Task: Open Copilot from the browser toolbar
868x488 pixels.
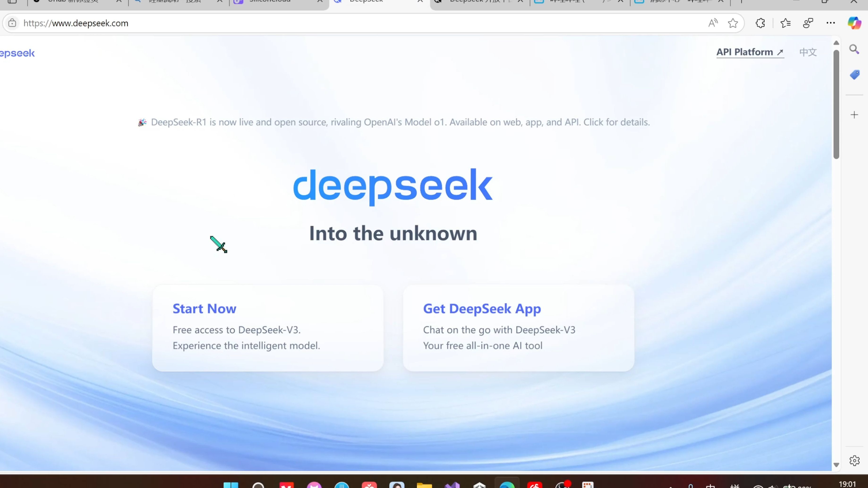Action: click(x=854, y=23)
